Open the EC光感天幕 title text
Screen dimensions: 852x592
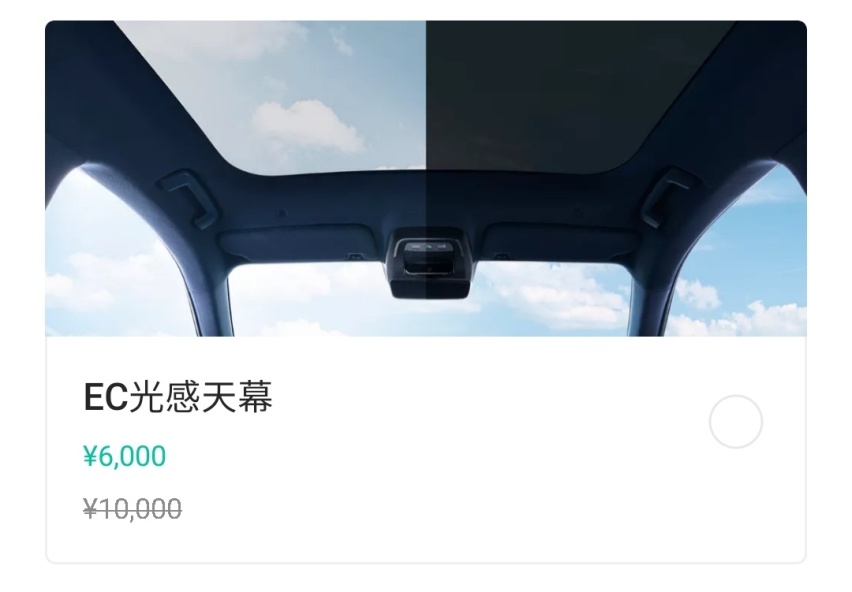(178, 397)
